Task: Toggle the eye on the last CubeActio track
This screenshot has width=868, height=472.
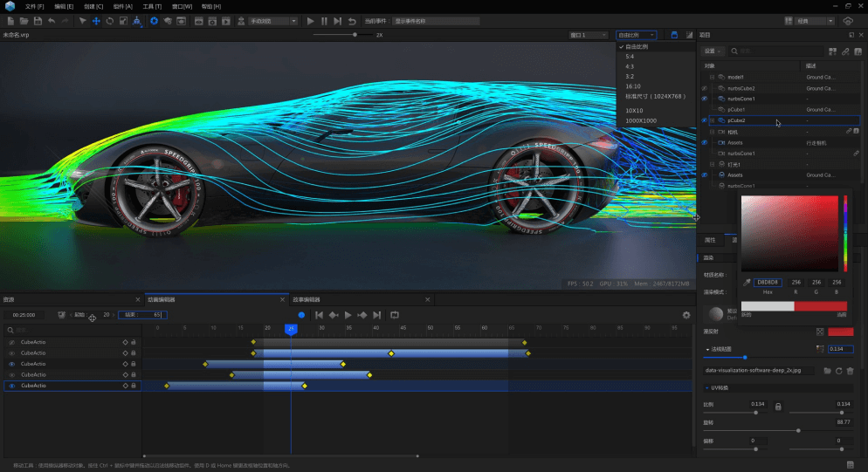Action: tap(11, 386)
